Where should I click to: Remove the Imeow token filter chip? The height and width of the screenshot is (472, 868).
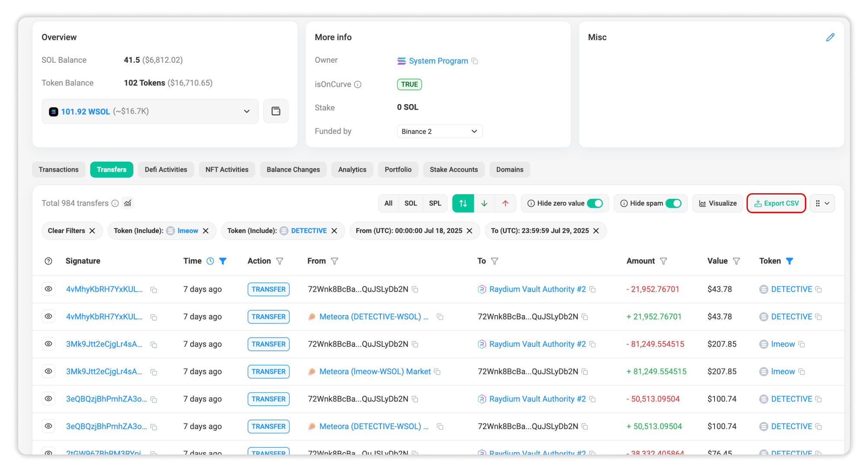coord(206,231)
